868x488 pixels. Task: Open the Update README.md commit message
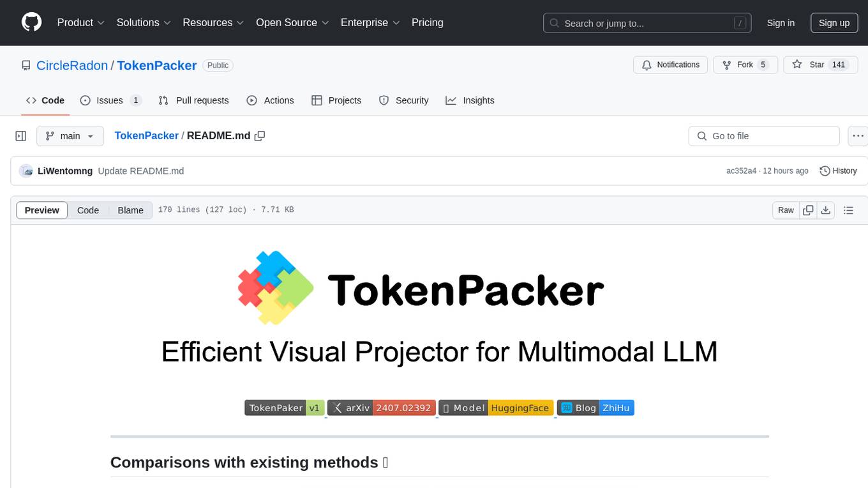coord(141,171)
